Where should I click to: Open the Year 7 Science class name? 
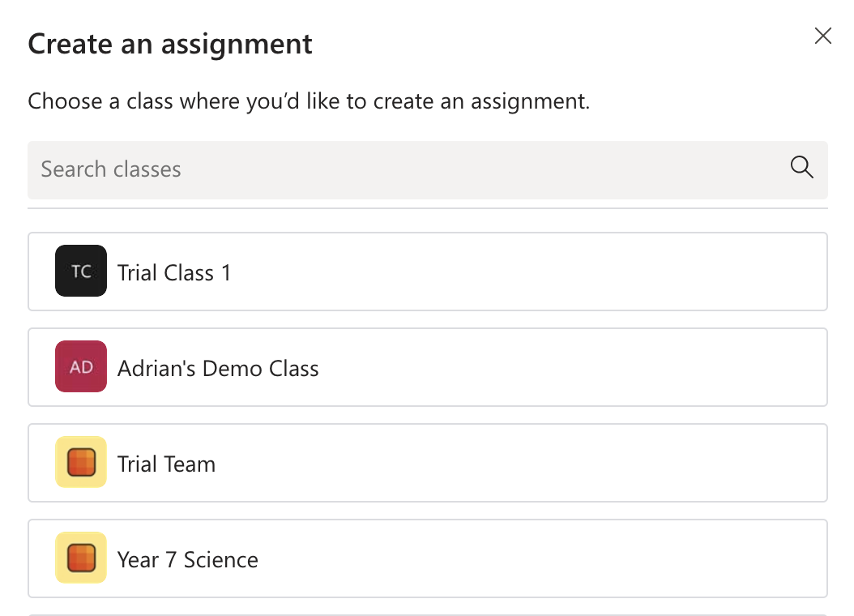click(188, 560)
